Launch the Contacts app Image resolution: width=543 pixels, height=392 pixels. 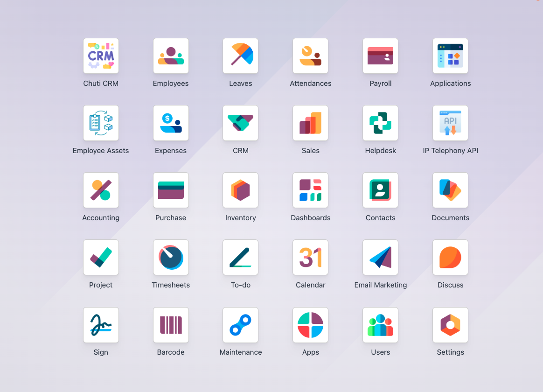tap(380, 190)
